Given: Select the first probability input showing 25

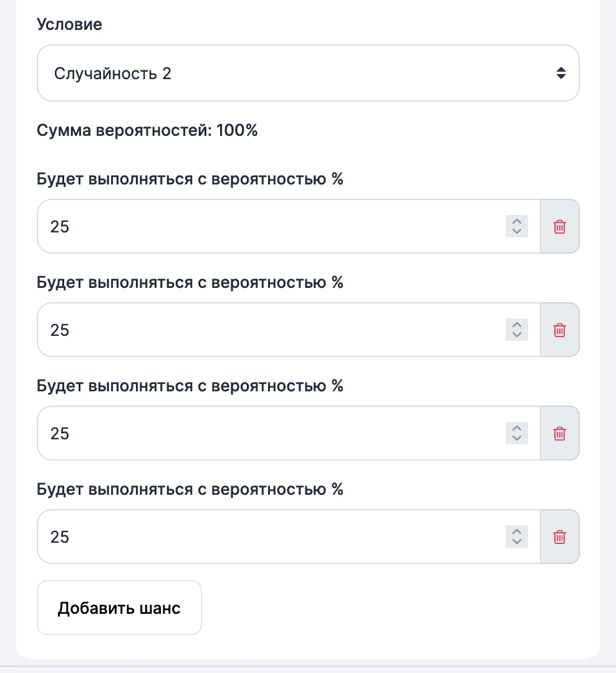Looking at the screenshot, I should pos(249,226).
